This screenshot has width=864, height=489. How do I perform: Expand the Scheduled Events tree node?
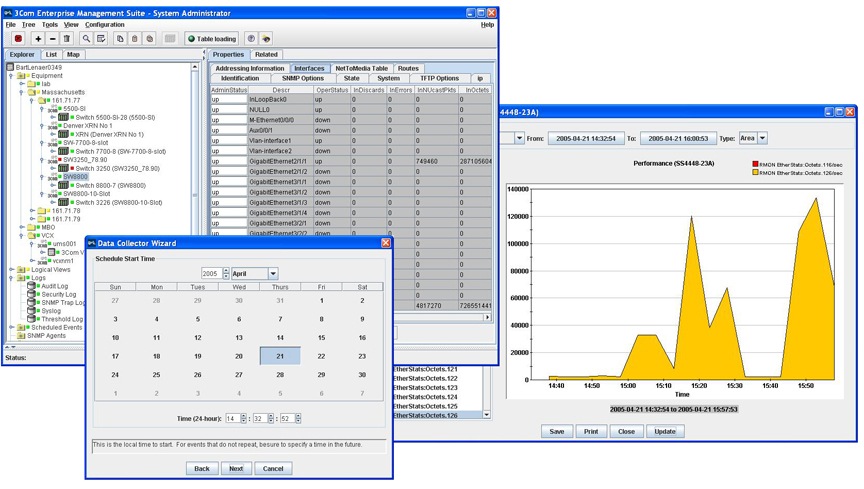12,327
